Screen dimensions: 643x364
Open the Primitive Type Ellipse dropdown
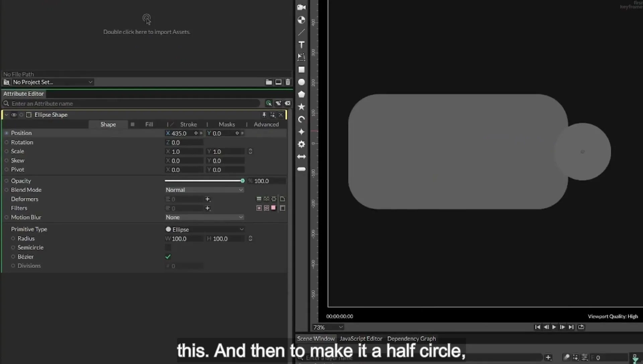click(x=204, y=230)
